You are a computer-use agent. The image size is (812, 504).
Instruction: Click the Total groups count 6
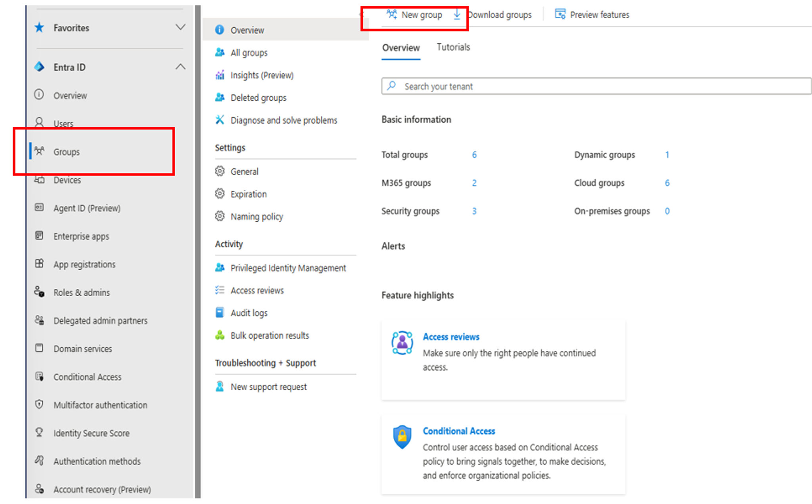click(x=474, y=155)
